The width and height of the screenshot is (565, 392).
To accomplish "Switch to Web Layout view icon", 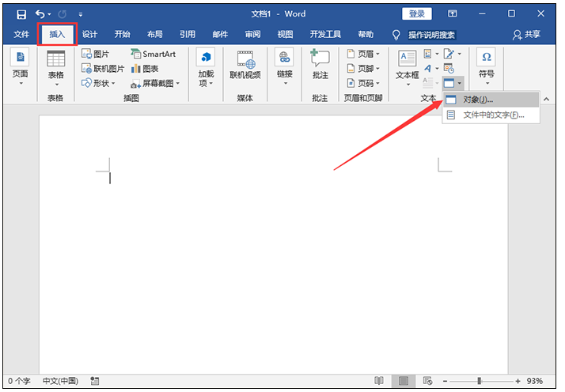I will pos(428,381).
